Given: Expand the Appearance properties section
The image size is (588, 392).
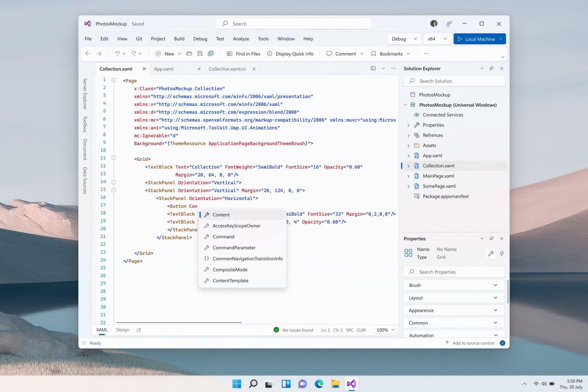Looking at the screenshot, I should tap(454, 310).
